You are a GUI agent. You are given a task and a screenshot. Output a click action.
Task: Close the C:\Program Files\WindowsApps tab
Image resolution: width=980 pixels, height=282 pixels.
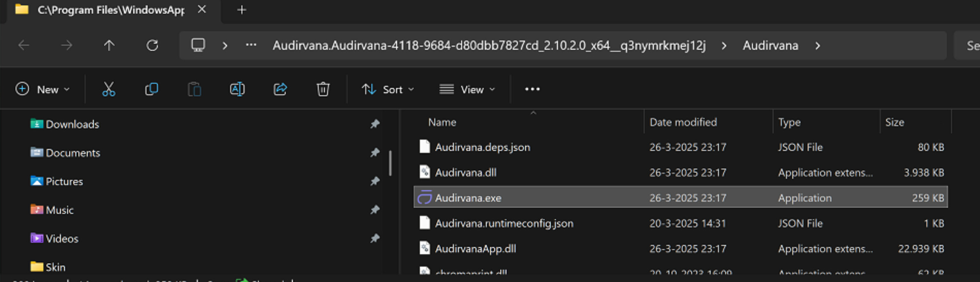pyautogui.click(x=202, y=9)
